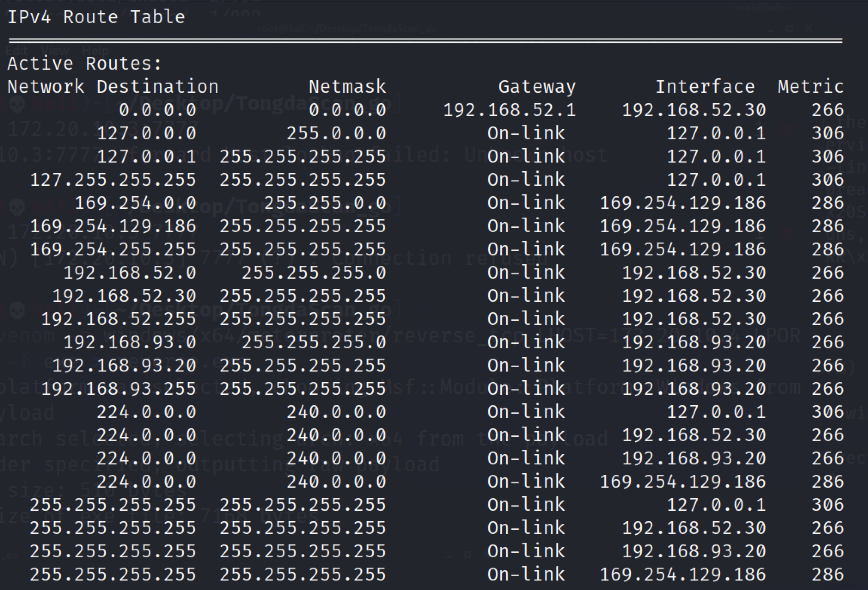Click the 169.254.255.255 destination entry
This screenshot has height=590, width=868.
(x=113, y=249)
